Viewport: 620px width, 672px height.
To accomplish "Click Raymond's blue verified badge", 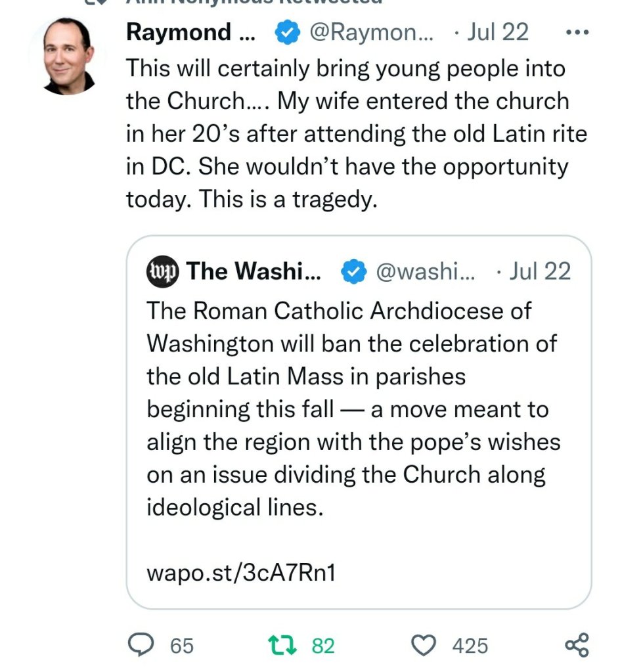I will pyautogui.click(x=286, y=32).
